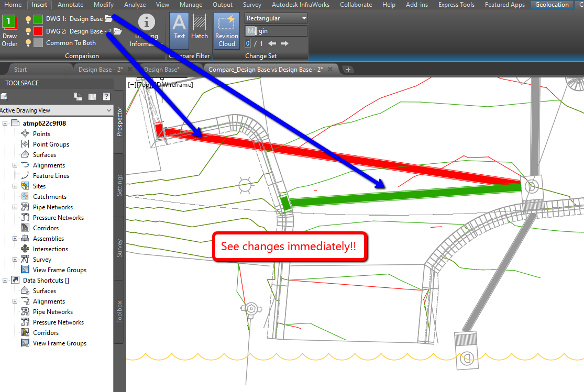Select Corridors icon under Data Shortcuts
Screen dimensions: 584x392
click(25, 332)
